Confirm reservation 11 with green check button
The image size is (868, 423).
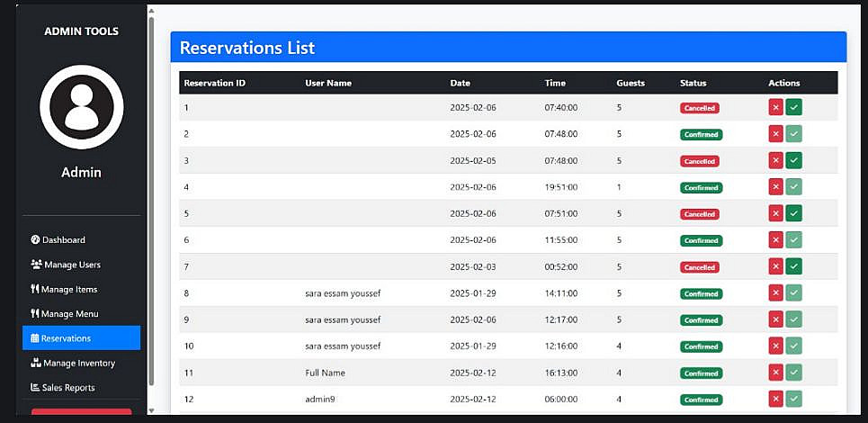coord(794,373)
